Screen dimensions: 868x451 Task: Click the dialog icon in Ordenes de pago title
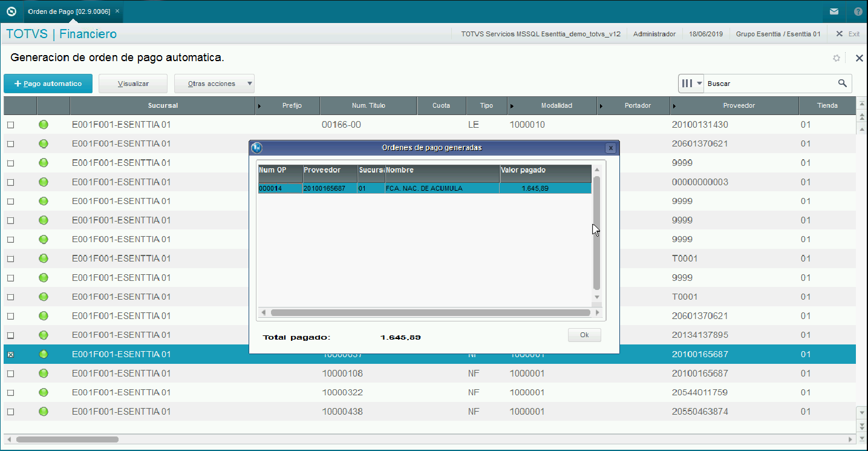[x=256, y=148]
